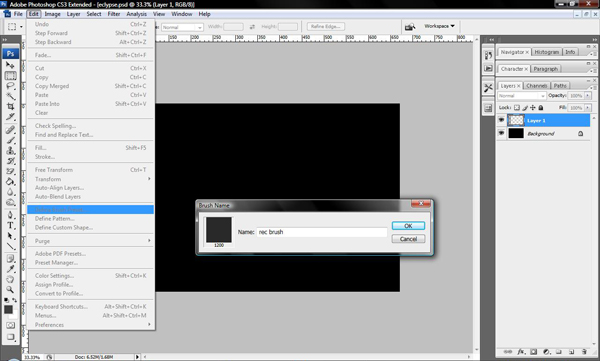The height and width of the screenshot is (361, 600).
Task: Switch to the Histogram tab
Action: tap(547, 52)
